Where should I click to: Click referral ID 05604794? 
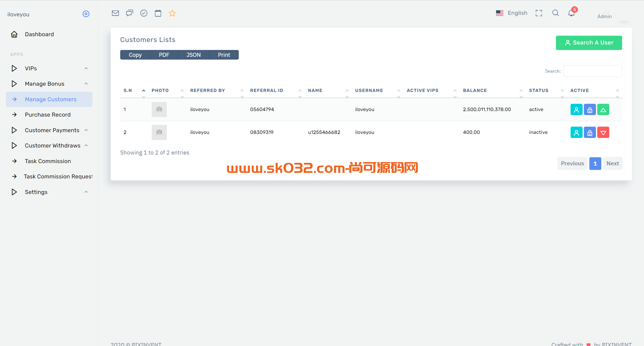click(262, 109)
